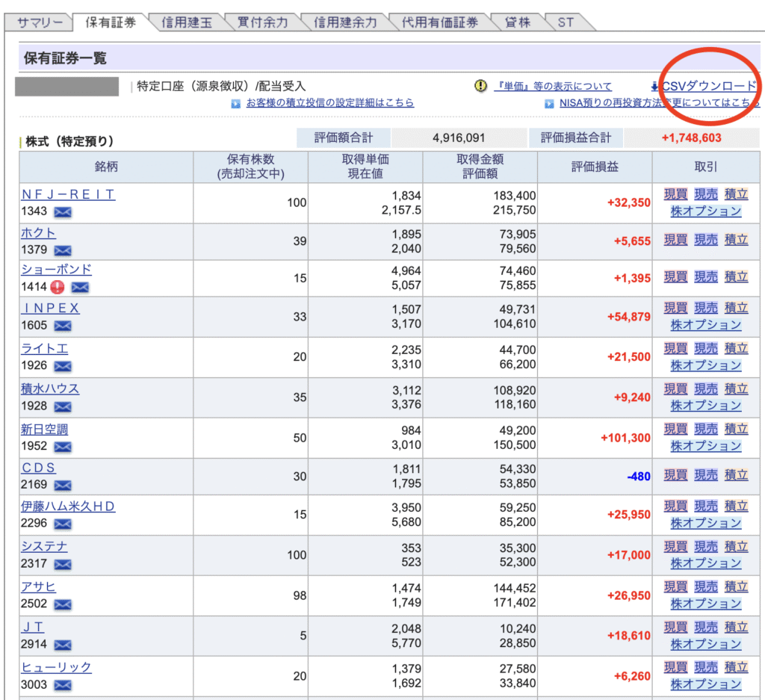765x700 pixels.
Task: Click the mail icon next to JT 2914
Action: pos(63,645)
